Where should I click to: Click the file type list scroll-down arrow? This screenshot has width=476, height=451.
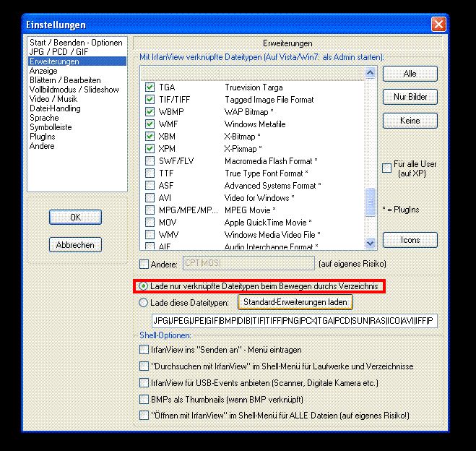(370, 243)
